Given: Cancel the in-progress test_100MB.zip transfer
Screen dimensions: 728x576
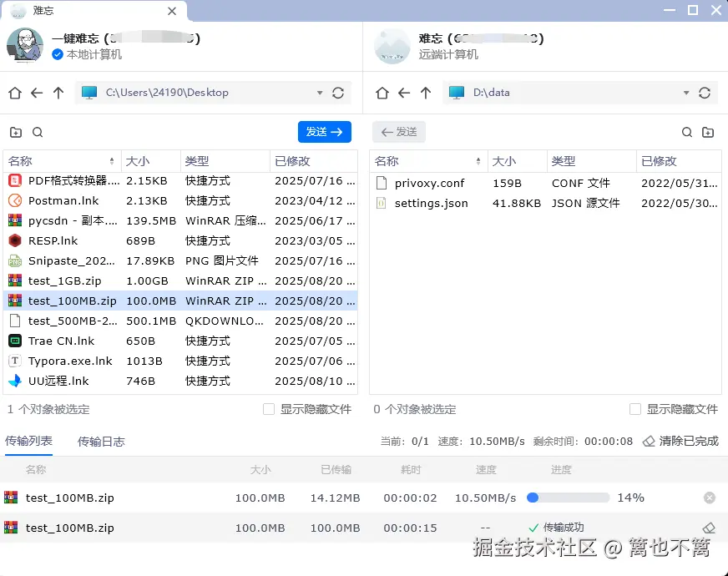Looking at the screenshot, I should click(x=709, y=498).
